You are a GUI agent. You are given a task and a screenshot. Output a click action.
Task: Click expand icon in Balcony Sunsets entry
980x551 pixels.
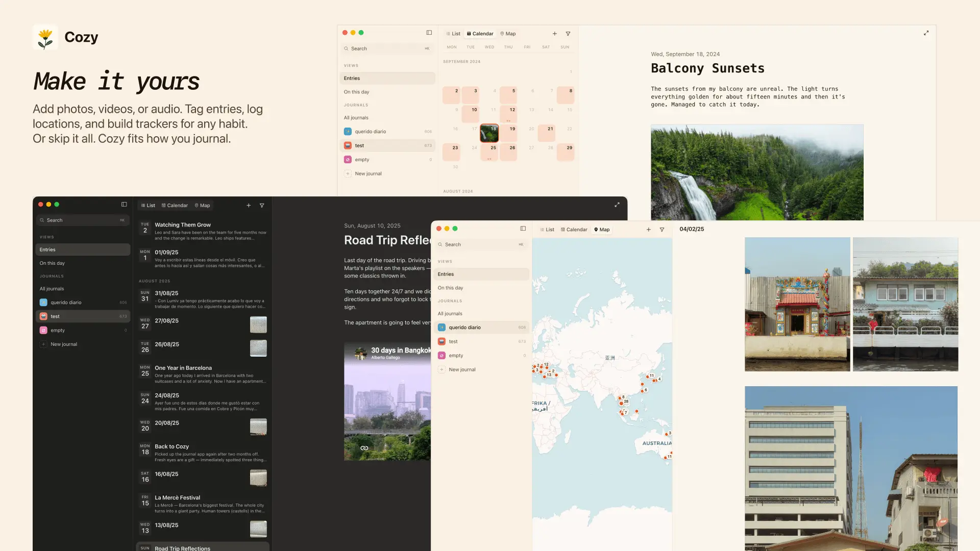926,33
